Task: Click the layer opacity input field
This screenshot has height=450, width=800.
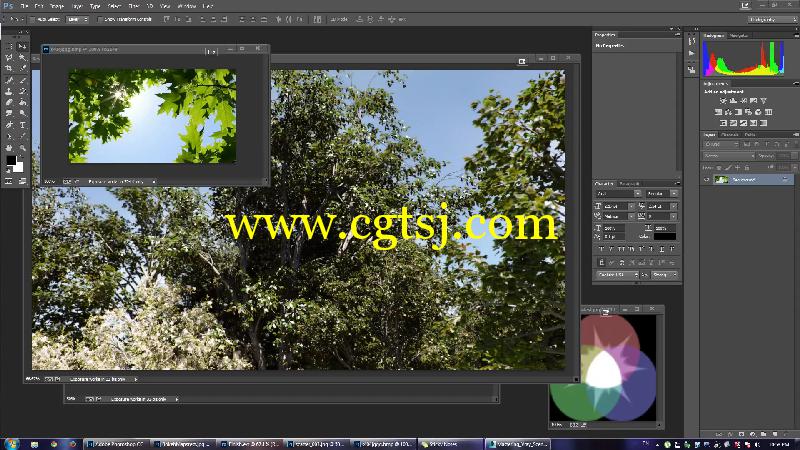Action: point(783,156)
